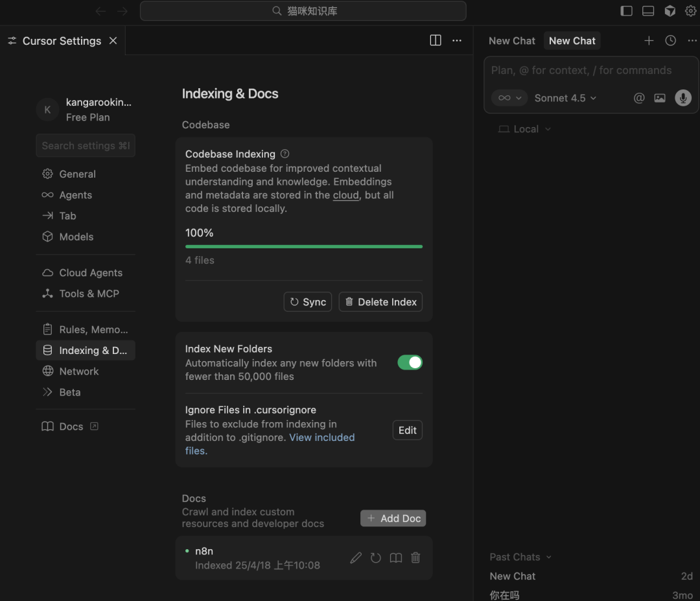This screenshot has height=601, width=700.
Task: Delete the n8n doc with trash icon
Action: [x=416, y=558]
